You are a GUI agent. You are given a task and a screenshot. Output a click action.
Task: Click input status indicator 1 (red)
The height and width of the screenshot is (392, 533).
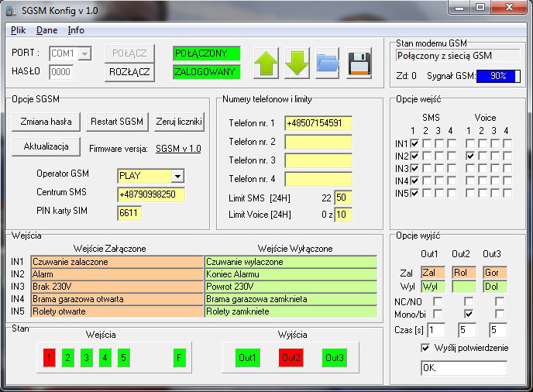tap(50, 358)
